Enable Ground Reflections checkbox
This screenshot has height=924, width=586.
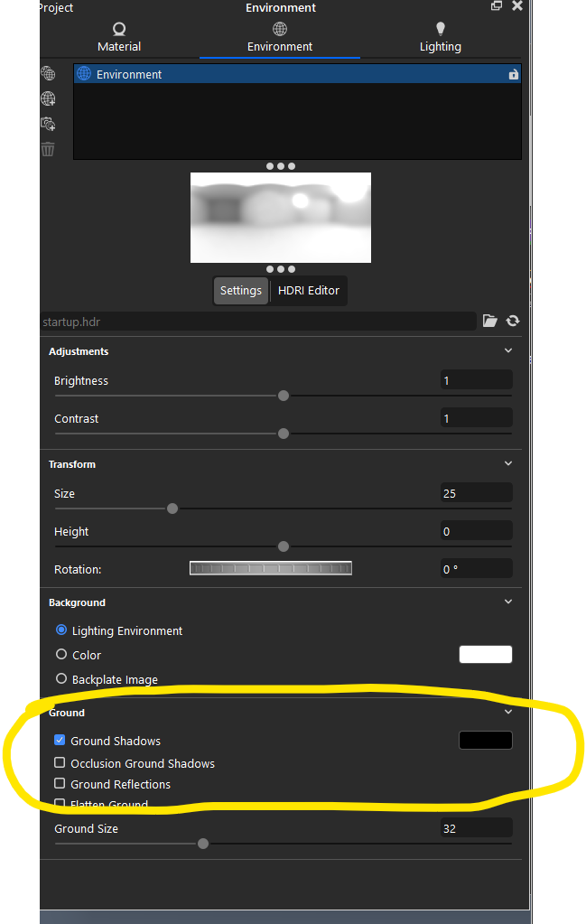[x=60, y=783]
